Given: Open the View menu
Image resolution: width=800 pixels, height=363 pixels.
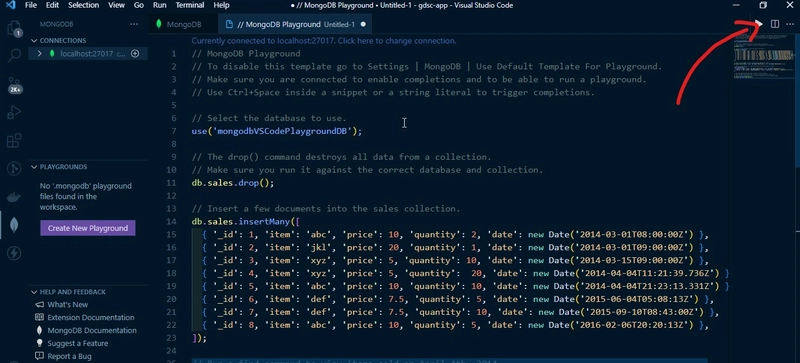Looking at the screenshot, I should (x=116, y=5).
